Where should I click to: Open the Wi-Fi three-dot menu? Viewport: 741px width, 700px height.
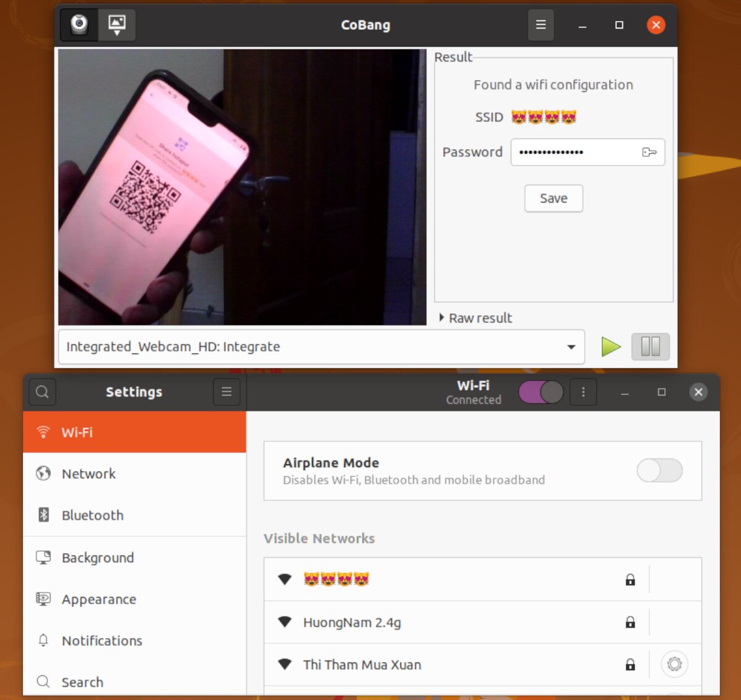pos(583,392)
